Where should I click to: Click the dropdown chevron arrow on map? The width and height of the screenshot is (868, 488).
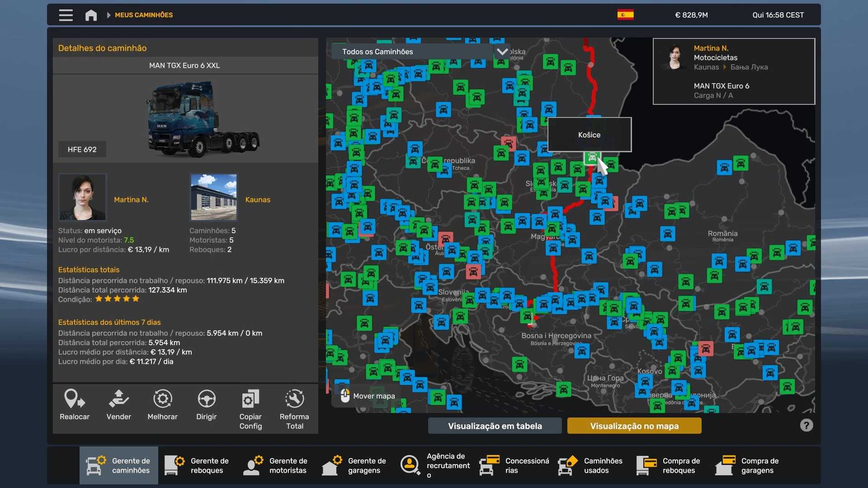[502, 52]
